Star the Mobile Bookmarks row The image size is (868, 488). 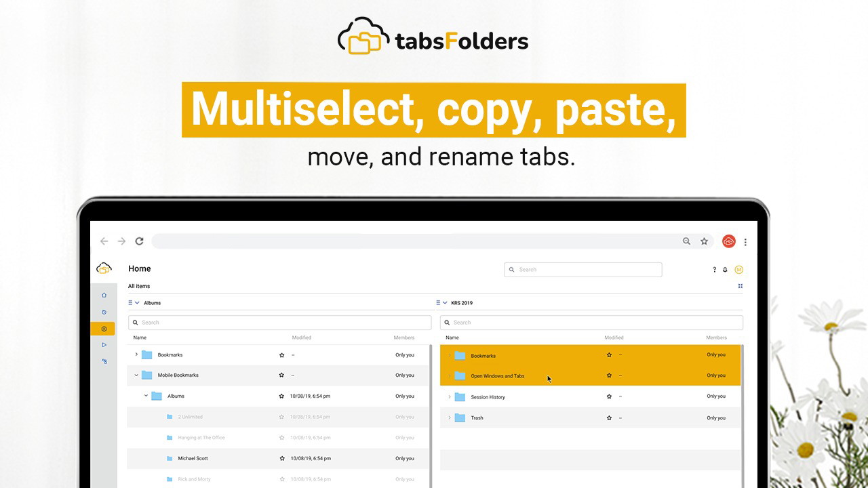coord(281,375)
